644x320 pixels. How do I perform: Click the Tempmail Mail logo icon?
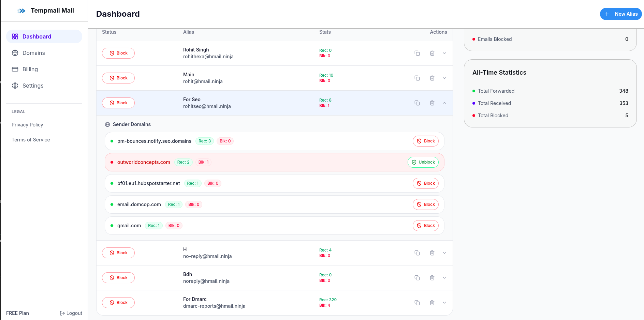(x=21, y=11)
